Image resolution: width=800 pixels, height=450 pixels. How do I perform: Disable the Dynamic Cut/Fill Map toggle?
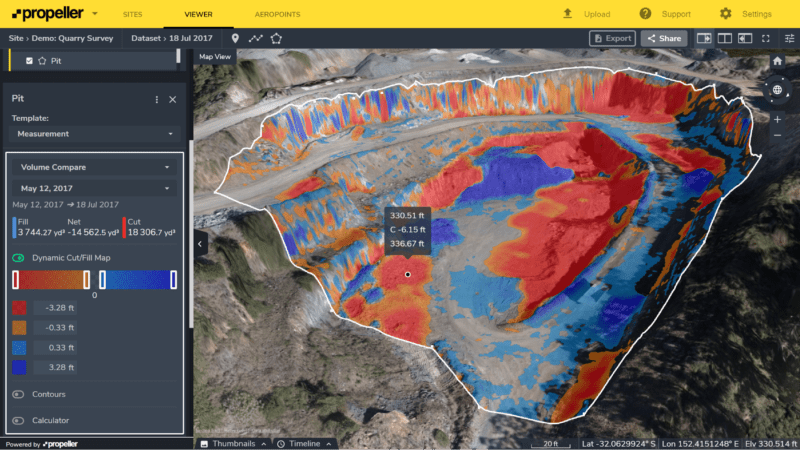pyautogui.click(x=18, y=257)
